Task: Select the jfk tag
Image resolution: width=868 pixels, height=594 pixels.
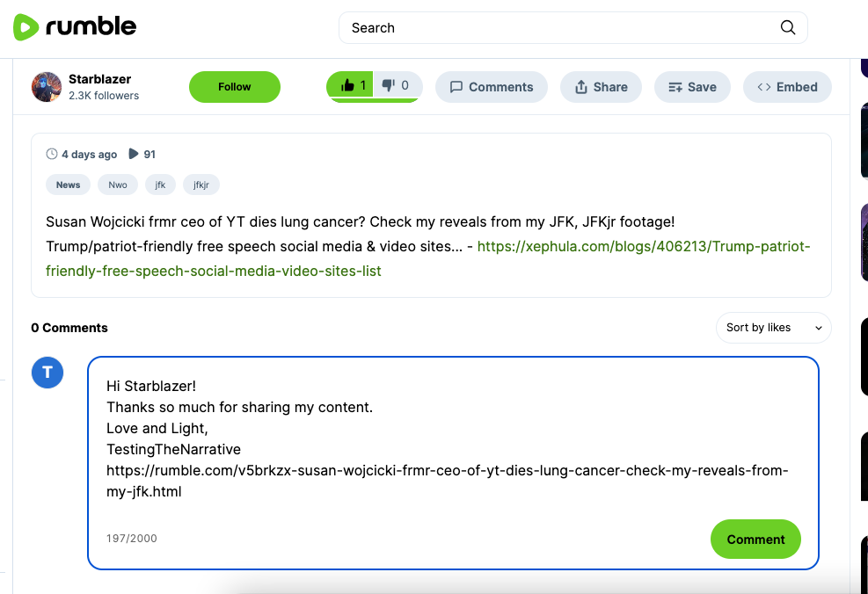Action: [x=161, y=185]
